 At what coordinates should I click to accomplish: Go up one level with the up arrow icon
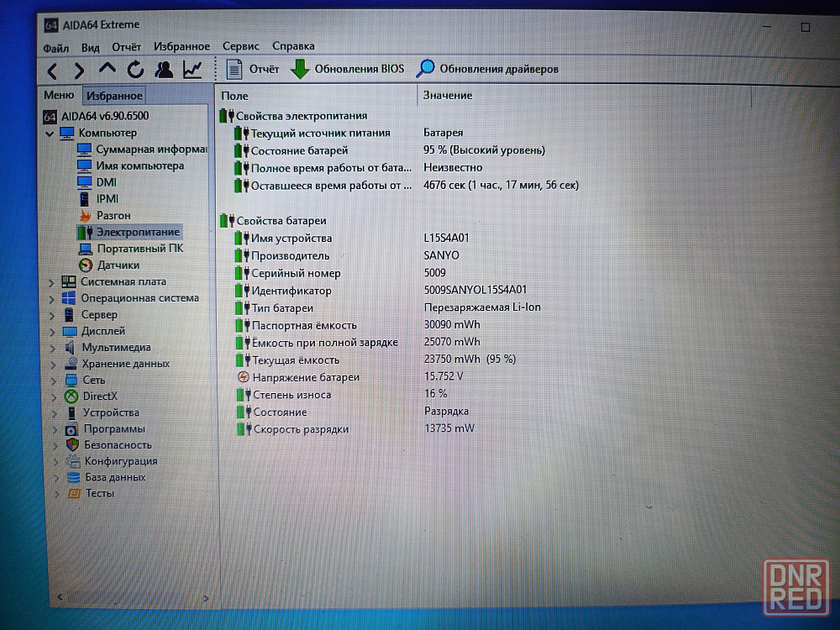point(108,69)
